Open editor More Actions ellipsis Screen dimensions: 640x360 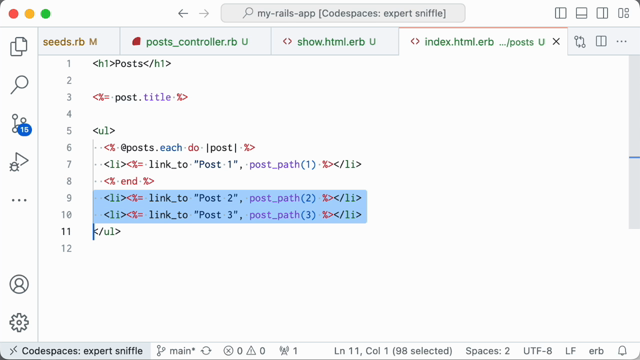coord(622,41)
